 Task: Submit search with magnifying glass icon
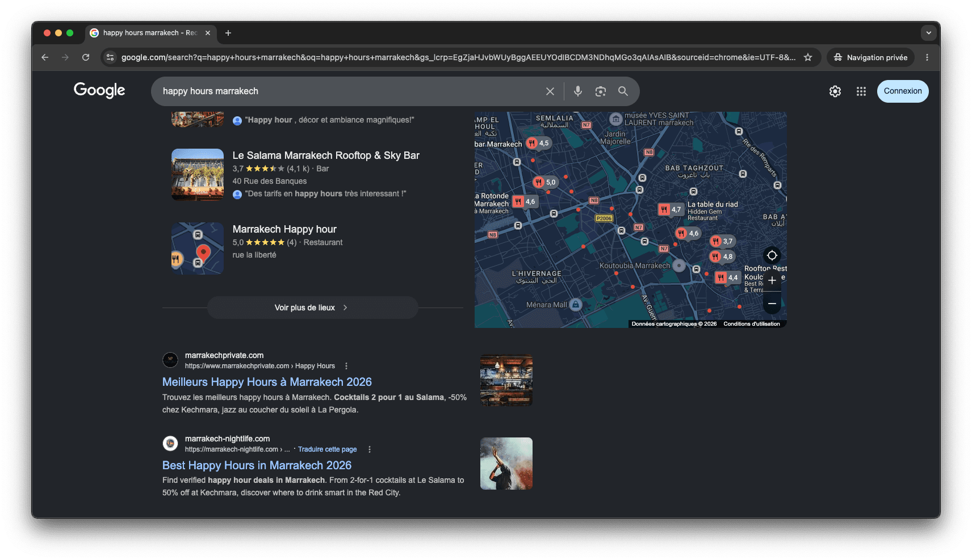[623, 91]
